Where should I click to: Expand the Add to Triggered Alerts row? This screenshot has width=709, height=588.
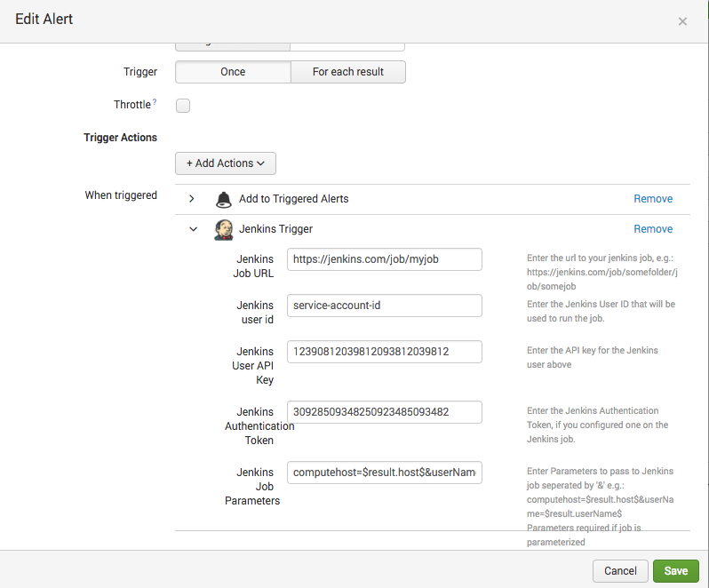tap(192, 199)
